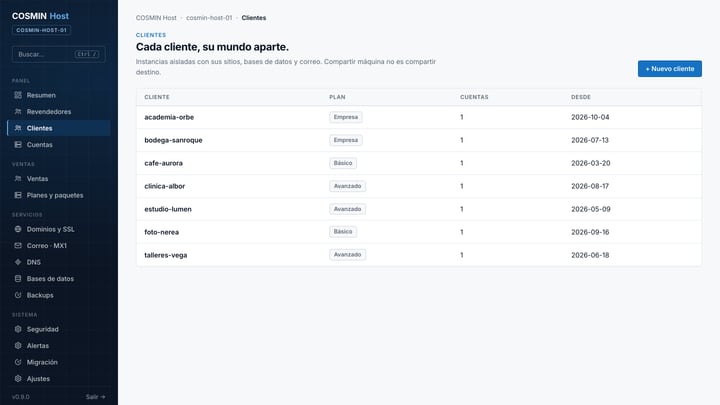Focus the Buscar search field

pos(59,54)
